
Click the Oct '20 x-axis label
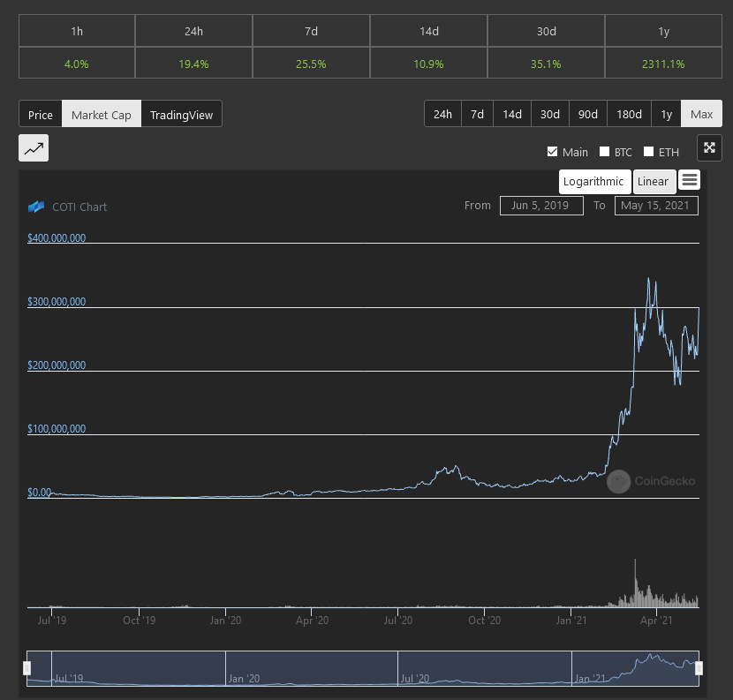point(484,621)
